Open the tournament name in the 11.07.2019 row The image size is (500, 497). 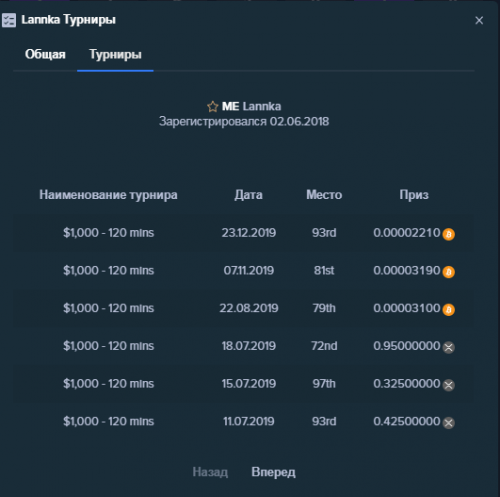coord(109,421)
